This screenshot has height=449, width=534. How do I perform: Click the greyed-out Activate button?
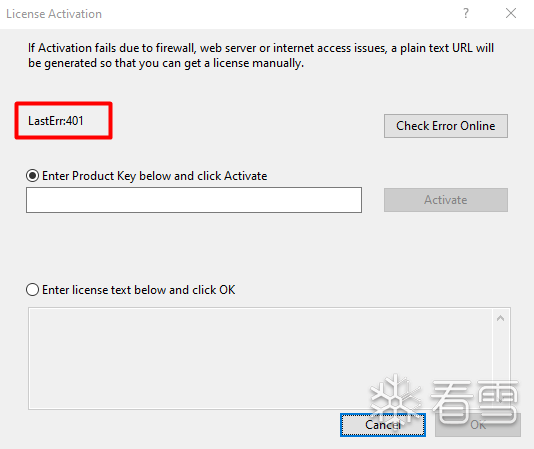446,200
